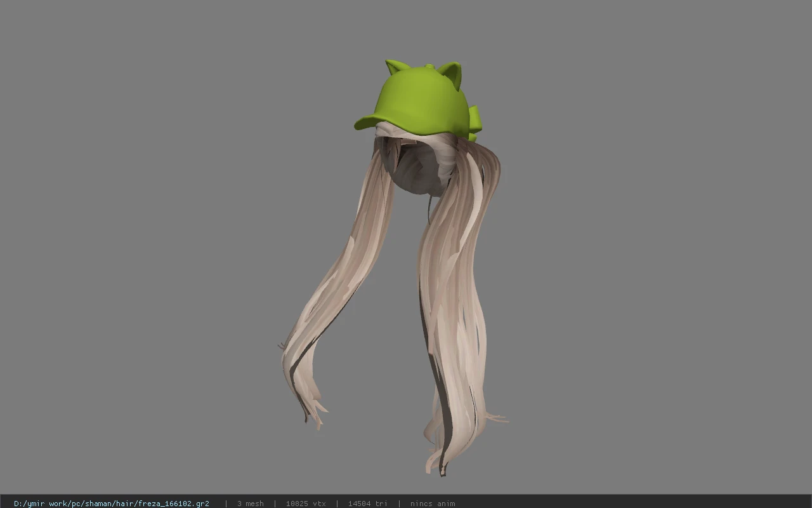
Task: Click the file path freza_166102.gr2 in status bar
Action: [x=112, y=504]
